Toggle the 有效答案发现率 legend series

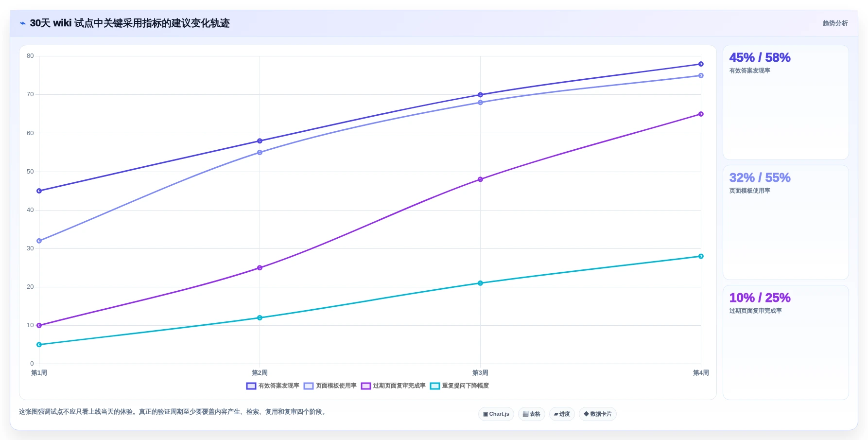273,386
